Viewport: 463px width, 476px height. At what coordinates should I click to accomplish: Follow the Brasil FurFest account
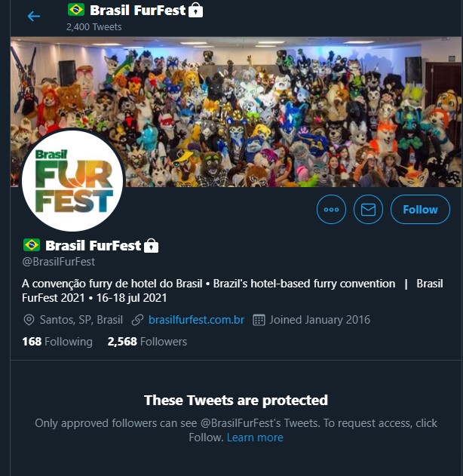[420, 210]
